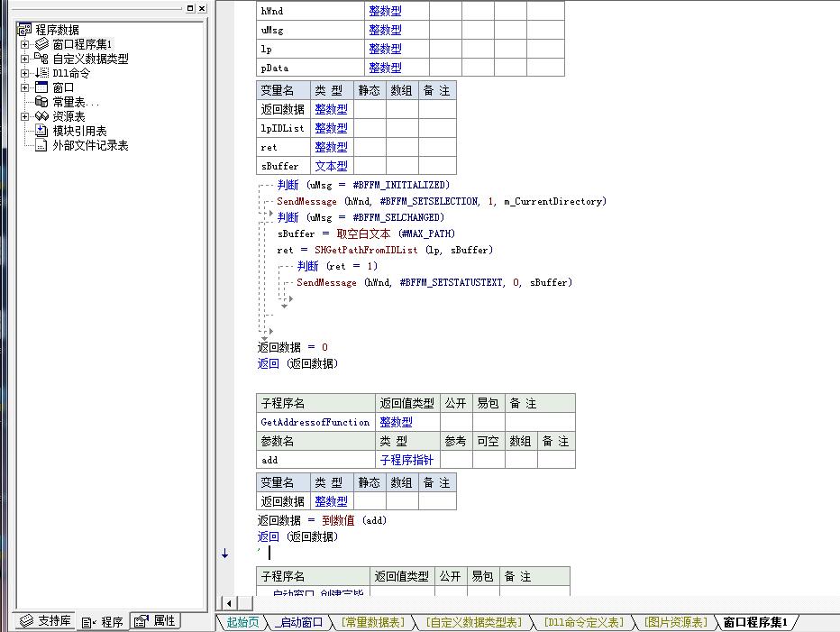
Task: Click the Dll命令 icon in tree
Action: [x=41, y=73]
